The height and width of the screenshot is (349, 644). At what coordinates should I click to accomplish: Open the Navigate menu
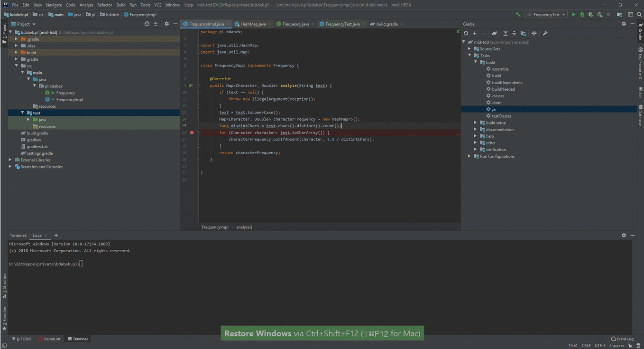(x=54, y=5)
